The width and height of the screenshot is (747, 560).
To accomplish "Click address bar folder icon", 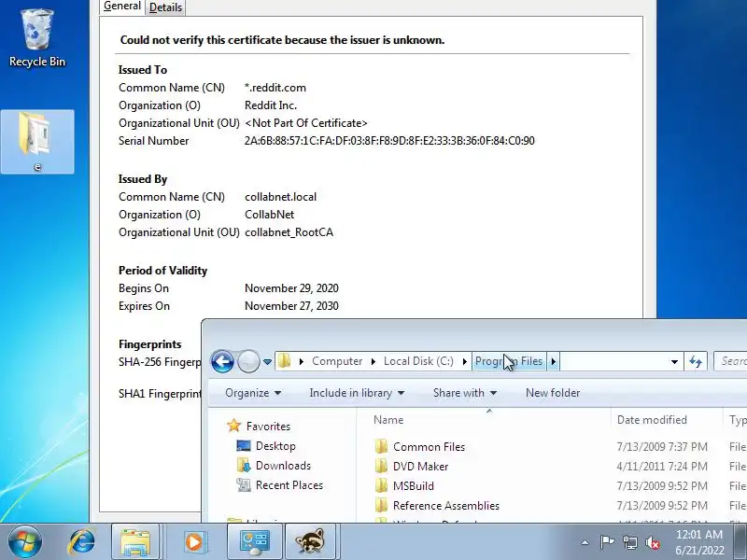I will tap(285, 361).
